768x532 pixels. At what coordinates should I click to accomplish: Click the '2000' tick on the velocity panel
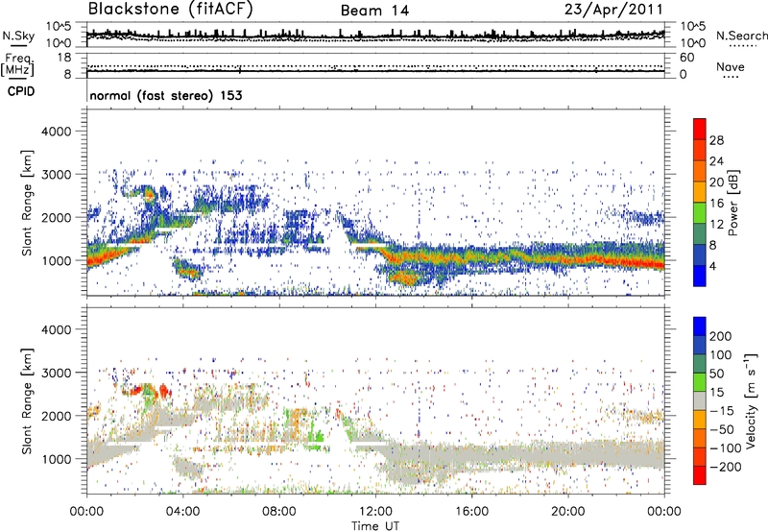pos(56,416)
